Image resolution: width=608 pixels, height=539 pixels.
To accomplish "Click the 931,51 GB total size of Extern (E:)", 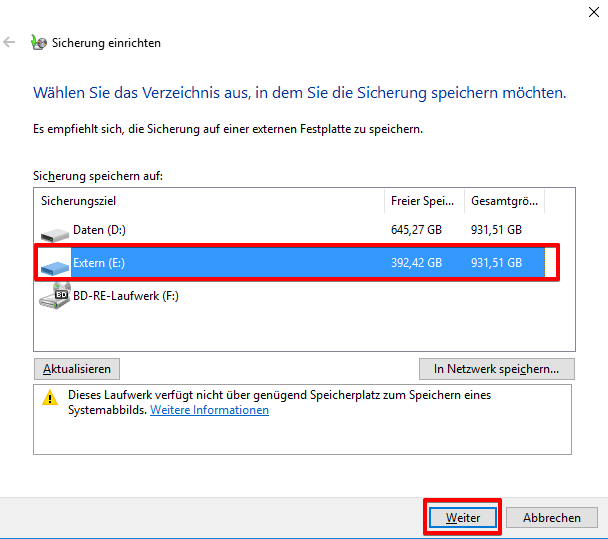I will click(496, 263).
